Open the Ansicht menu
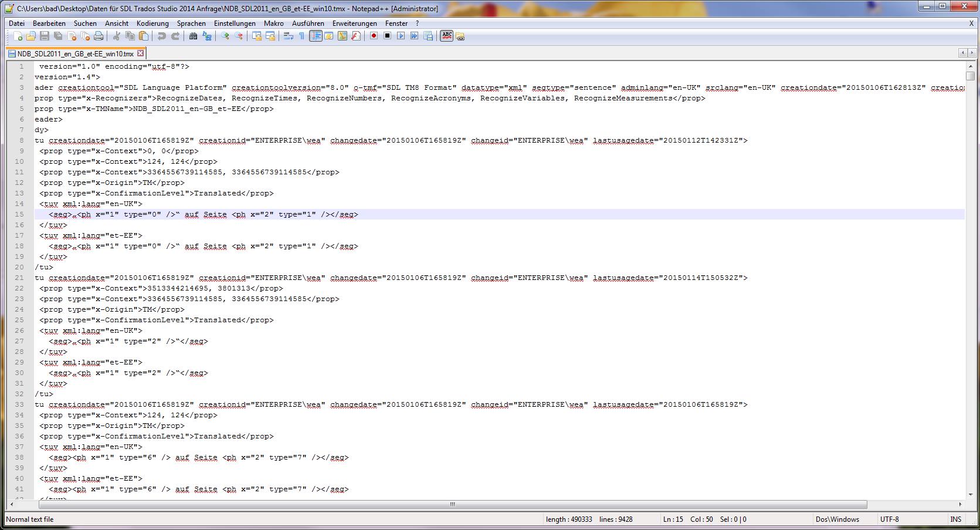980x530 pixels. click(117, 23)
